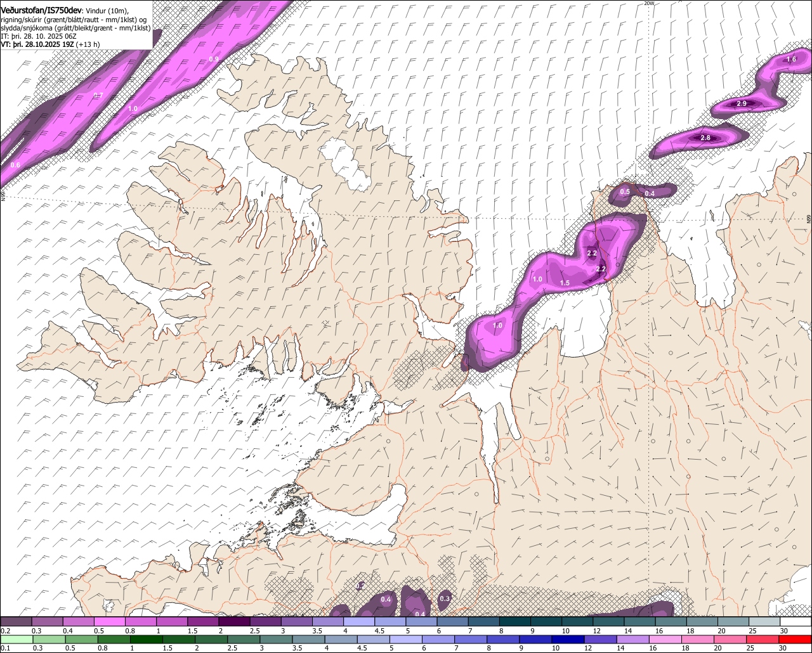The image size is (812, 653).
Task: Click the 0.2 label in the legend
Action: (x=6, y=631)
